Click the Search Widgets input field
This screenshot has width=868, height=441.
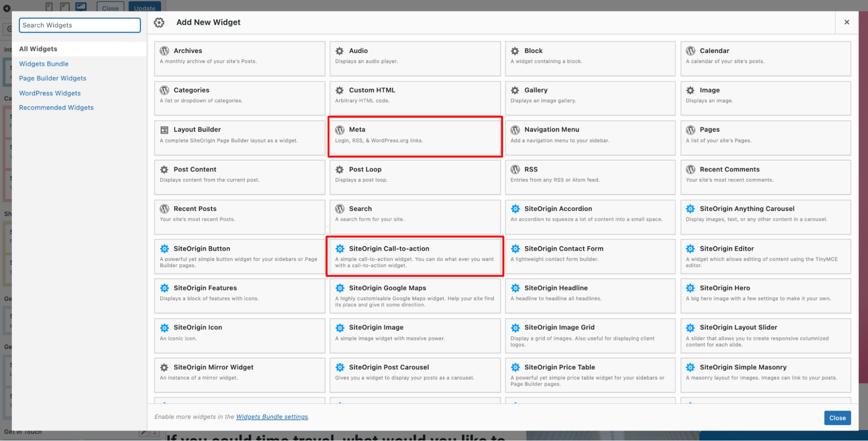pos(79,25)
